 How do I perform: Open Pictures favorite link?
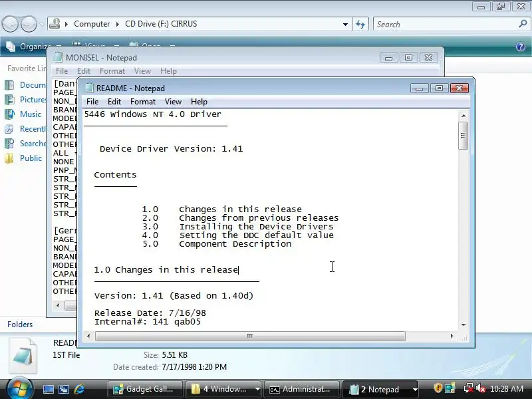(x=33, y=99)
